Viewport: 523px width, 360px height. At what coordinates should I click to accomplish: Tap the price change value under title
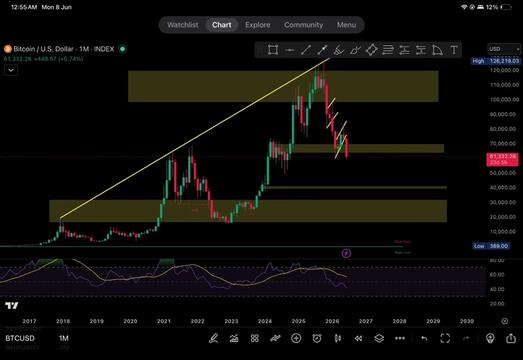[58, 59]
